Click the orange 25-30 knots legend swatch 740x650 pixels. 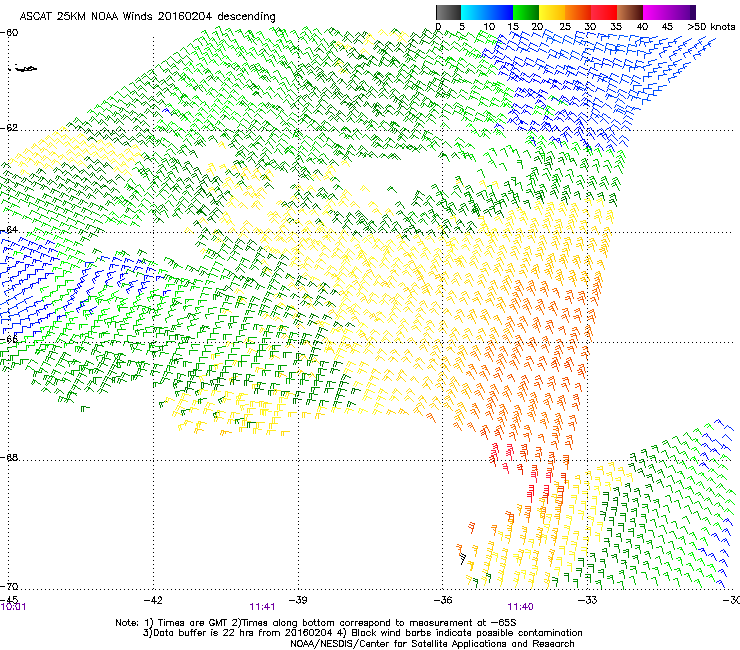point(578,12)
